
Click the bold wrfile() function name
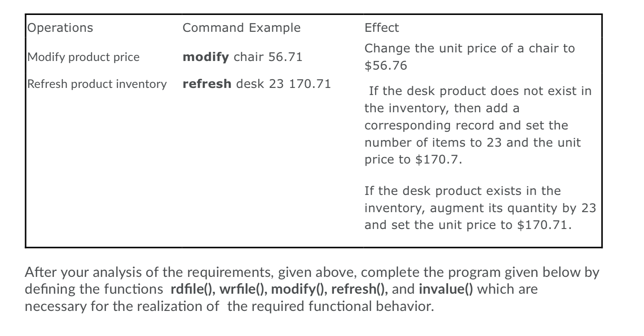[243, 289]
